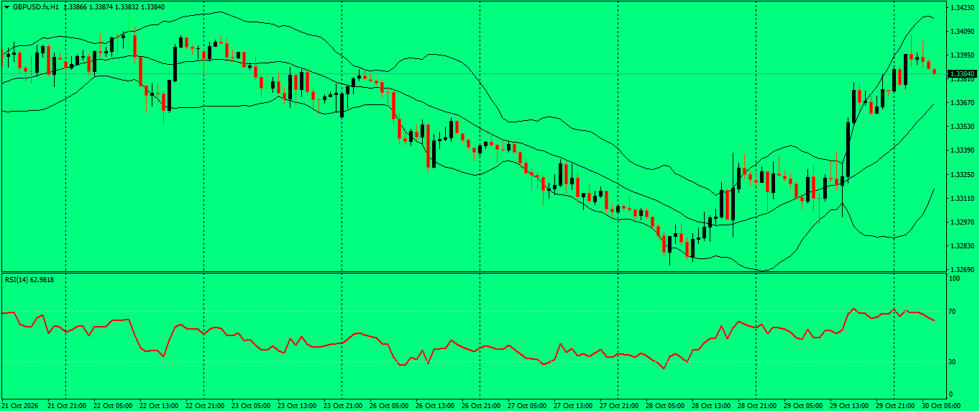Screen dimensions: 980x411
Task: Click the 27 Oct 05:00 time label
Action: tap(527, 406)
